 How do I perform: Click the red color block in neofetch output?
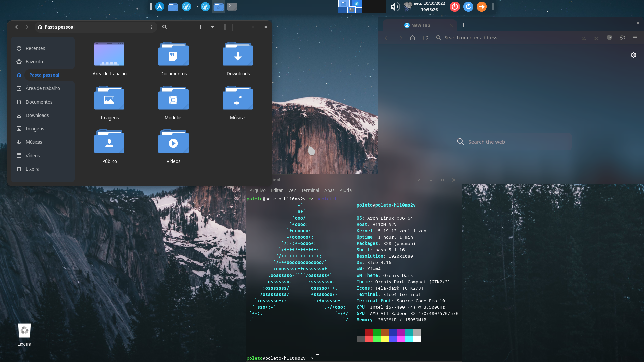coord(368,333)
